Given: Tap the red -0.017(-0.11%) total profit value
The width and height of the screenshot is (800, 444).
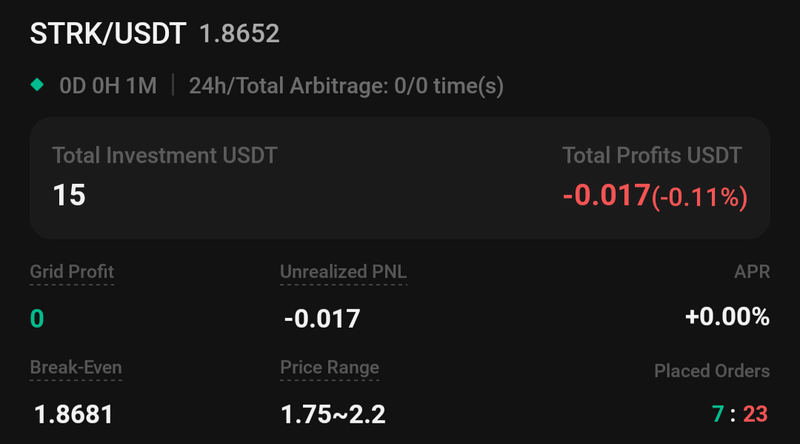Looking at the screenshot, I should coord(655,196).
